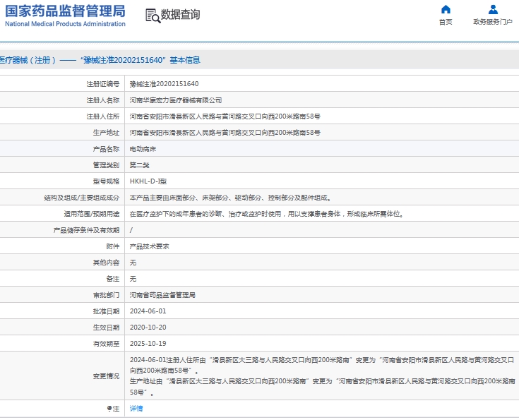Click the 型号规格 field label

(106, 181)
